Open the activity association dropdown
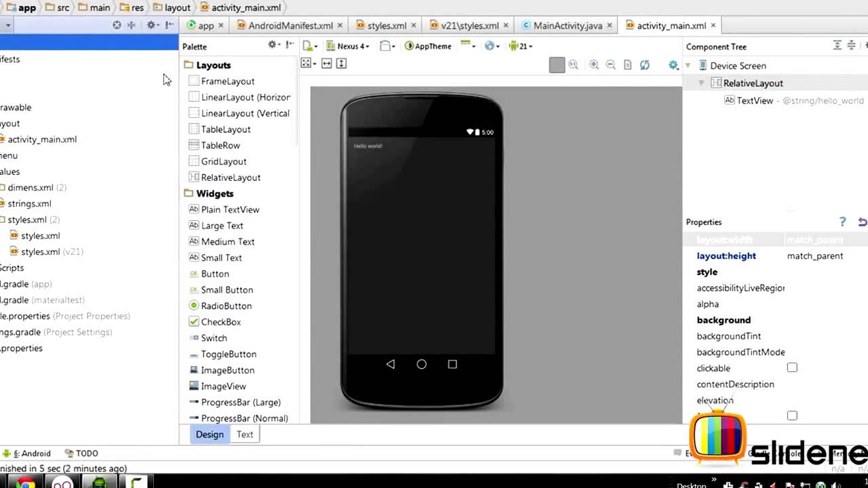Viewport: 868px width, 488px height. (467, 45)
